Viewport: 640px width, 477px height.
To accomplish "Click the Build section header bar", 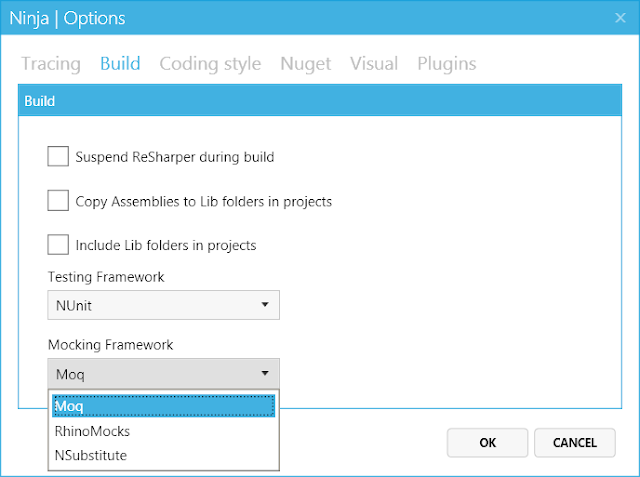I will (320, 101).
